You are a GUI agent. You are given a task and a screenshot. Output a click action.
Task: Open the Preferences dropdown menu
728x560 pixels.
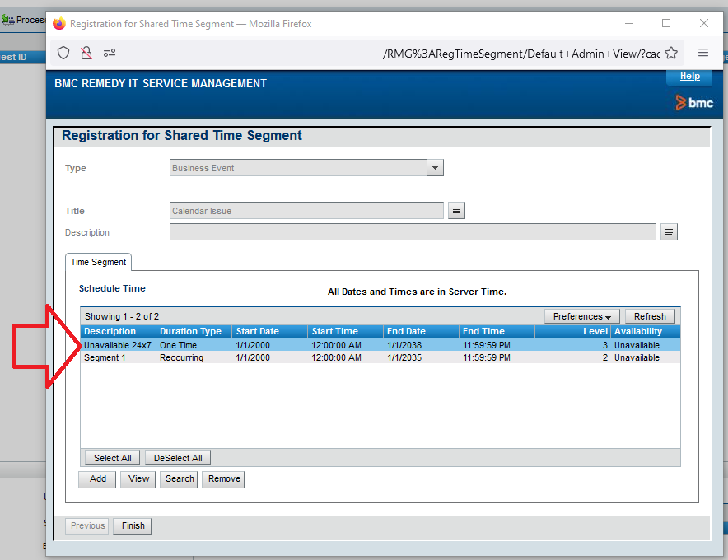pos(581,316)
